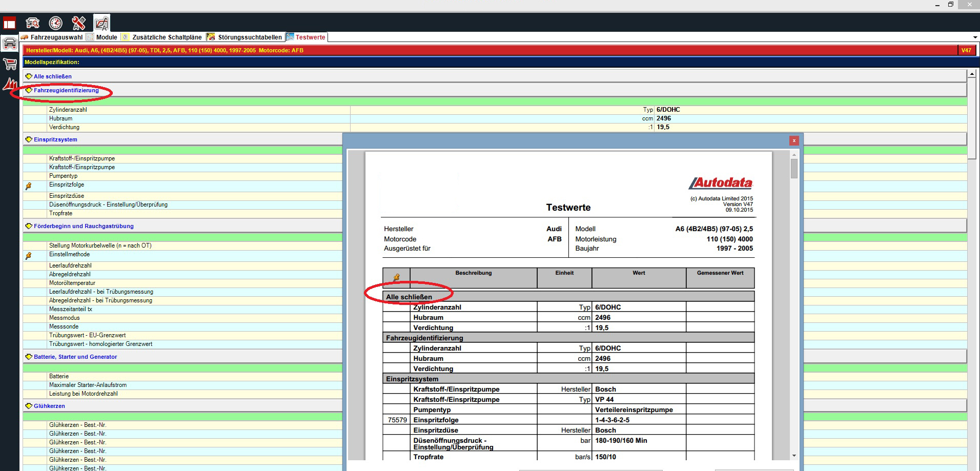Open the red layout panel icon
This screenshot has width=980, height=471.
point(9,23)
